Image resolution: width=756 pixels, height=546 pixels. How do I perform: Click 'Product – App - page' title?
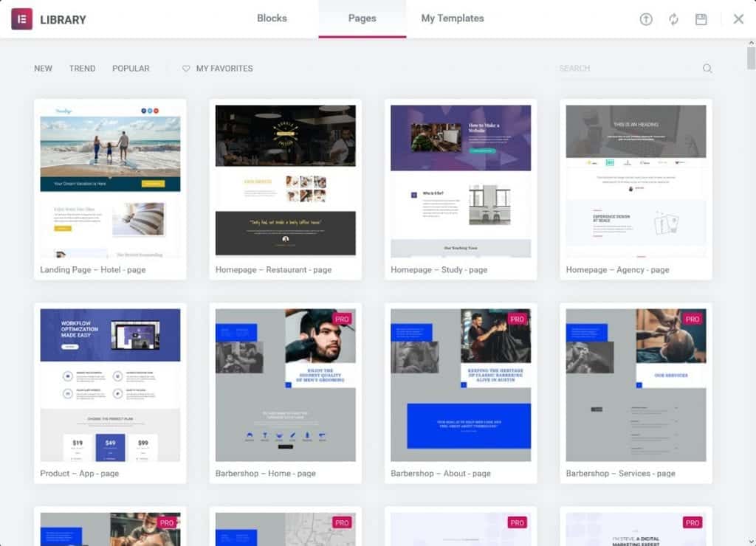pos(80,474)
